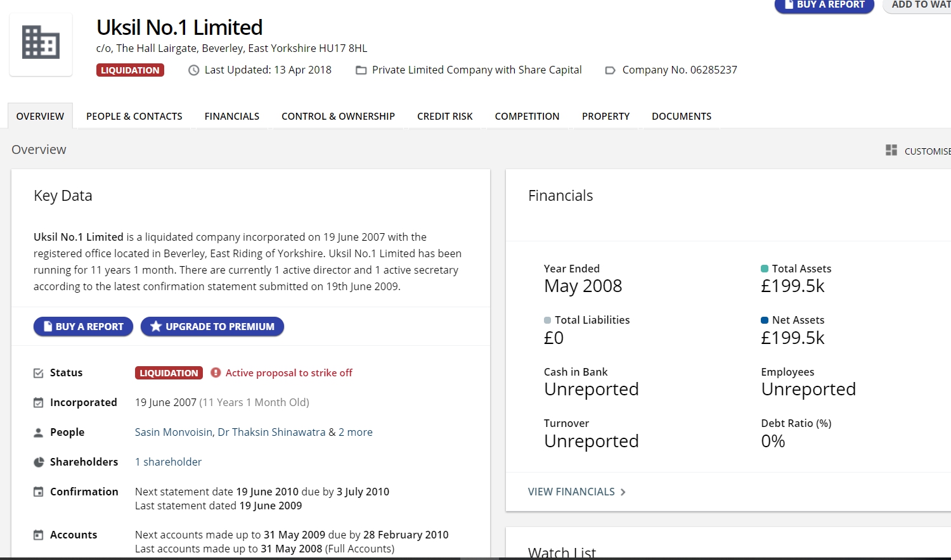Click the tag icon beside Company No.
951x560 pixels.
(x=610, y=70)
